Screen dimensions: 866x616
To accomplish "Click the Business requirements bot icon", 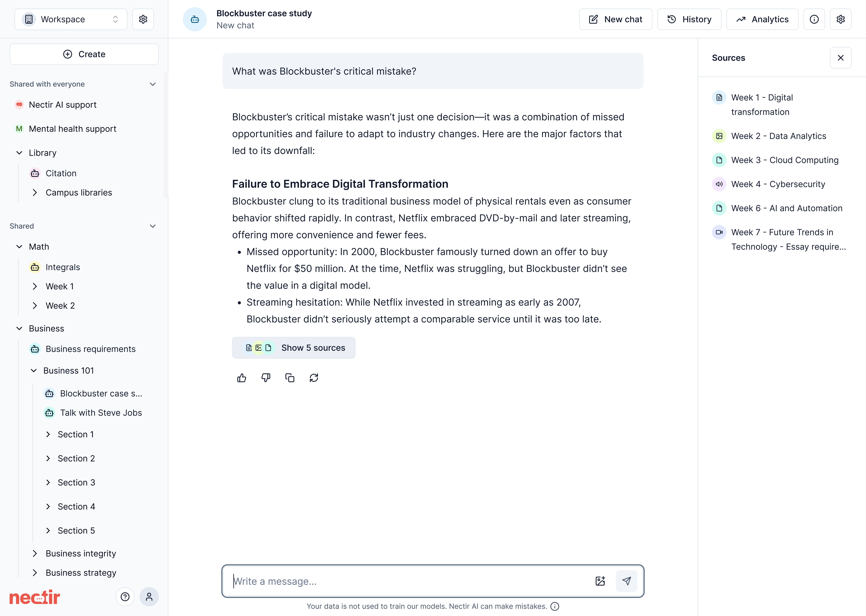I will (35, 349).
